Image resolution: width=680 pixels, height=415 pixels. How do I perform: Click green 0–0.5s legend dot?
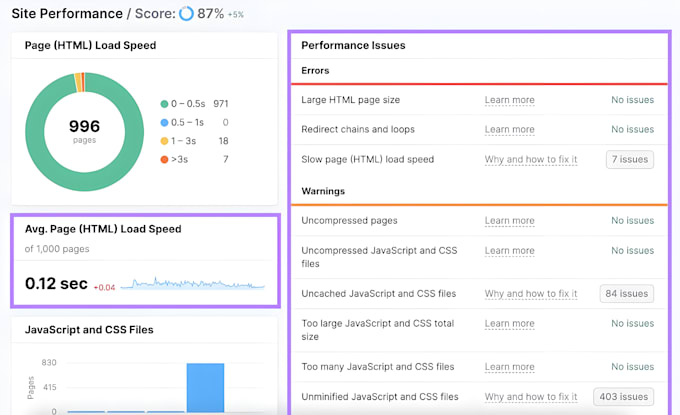pos(164,104)
